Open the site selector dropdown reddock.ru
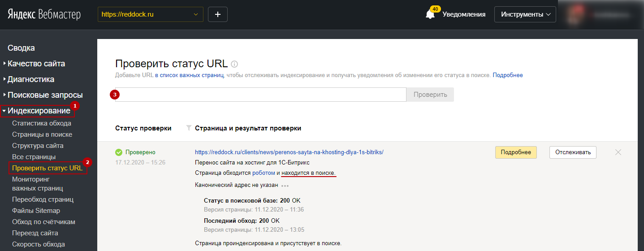Viewport: 644px width, 251px height. coord(151,14)
